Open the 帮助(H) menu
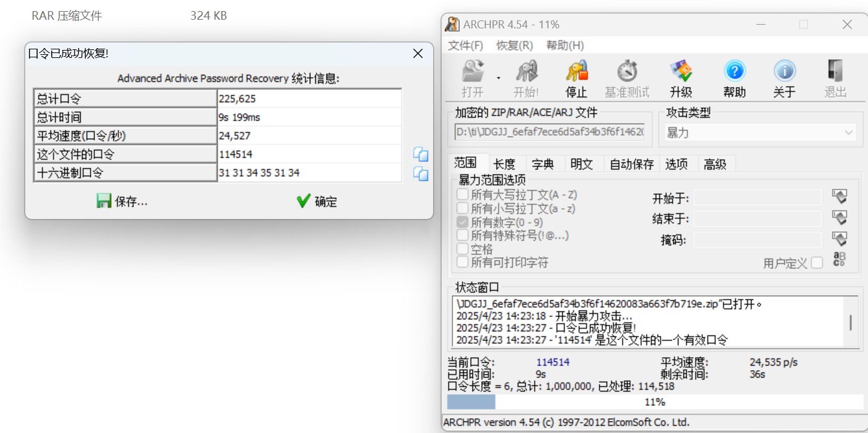 point(565,45)
